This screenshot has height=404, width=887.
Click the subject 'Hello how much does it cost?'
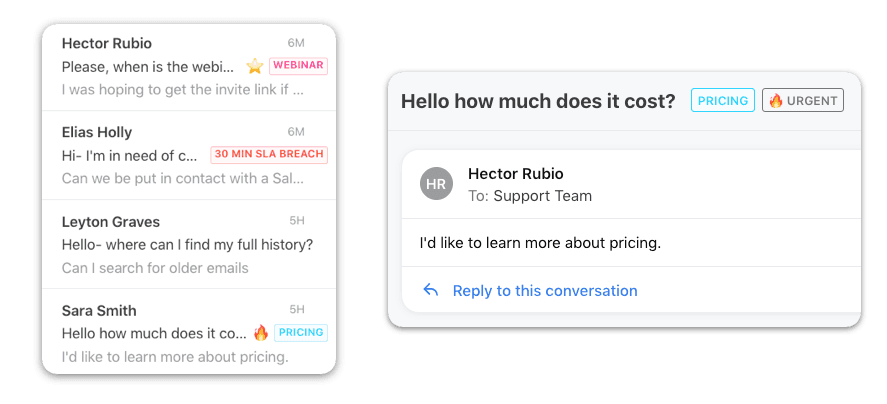click(538, 101)
